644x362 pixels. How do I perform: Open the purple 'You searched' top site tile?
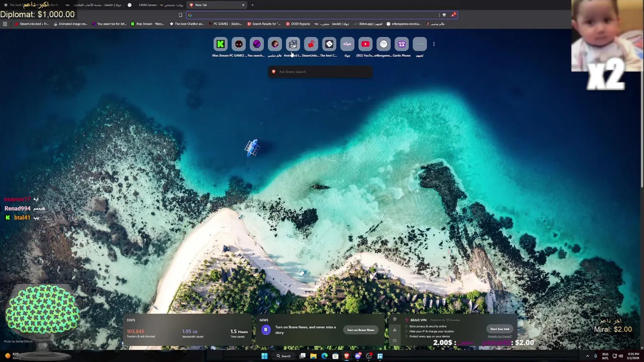tap(257, 44)
